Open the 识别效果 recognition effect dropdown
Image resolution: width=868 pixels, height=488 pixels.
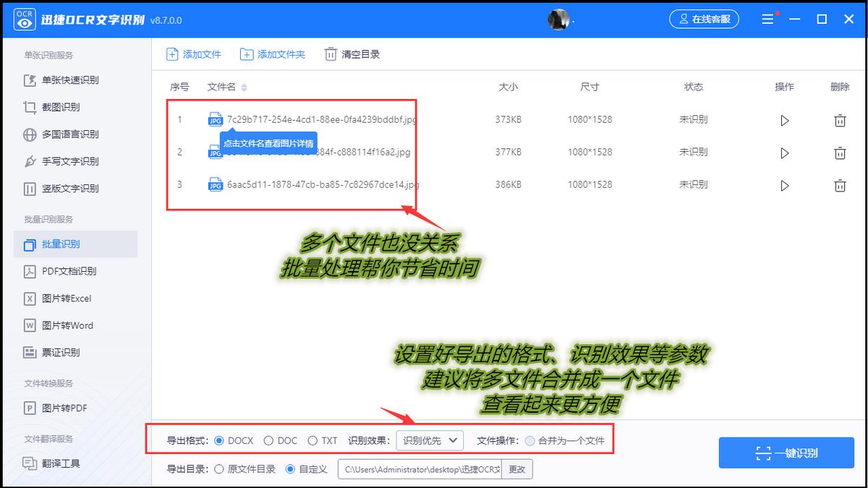(430, 440)
